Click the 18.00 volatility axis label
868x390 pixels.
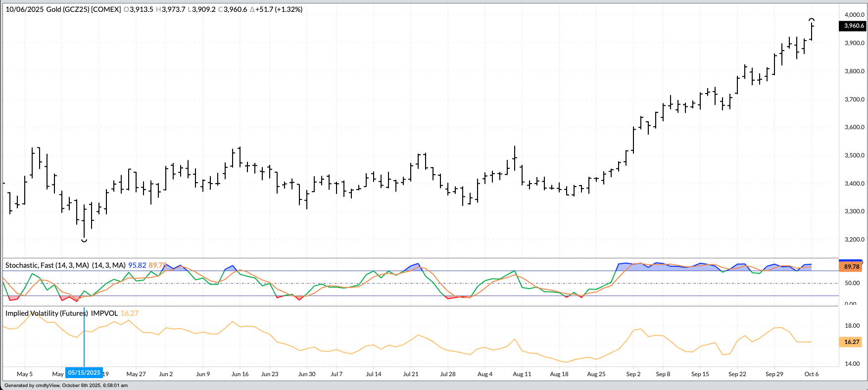[x=852, y=326]
